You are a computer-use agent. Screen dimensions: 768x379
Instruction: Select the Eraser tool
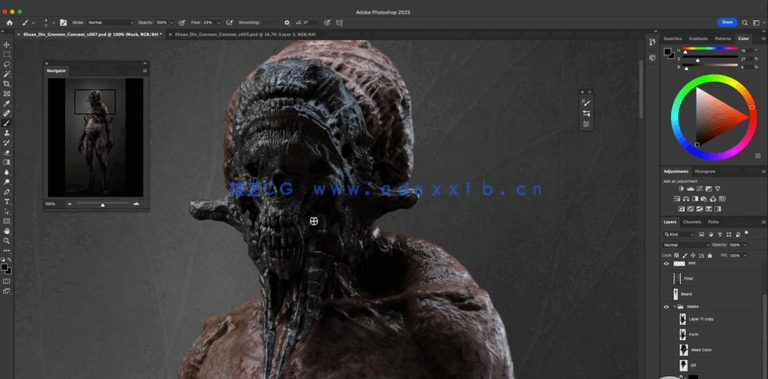coord(7,152)
